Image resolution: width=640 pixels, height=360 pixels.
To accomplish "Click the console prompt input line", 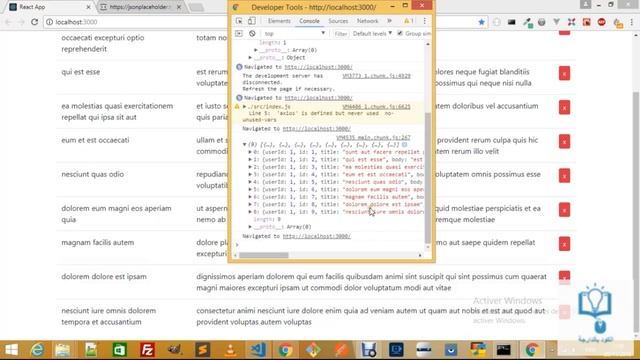I will pyautogui.click(x=331, y=245).
